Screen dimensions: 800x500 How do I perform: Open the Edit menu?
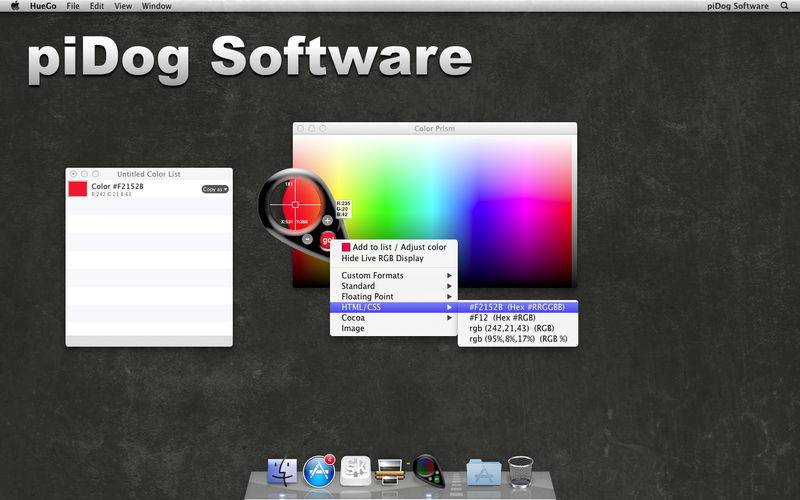96,6
